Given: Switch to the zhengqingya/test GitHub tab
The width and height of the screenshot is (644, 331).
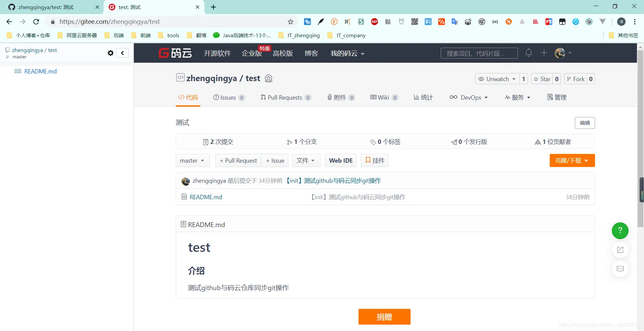Looking at the screenshot, I should coord(52,7).
